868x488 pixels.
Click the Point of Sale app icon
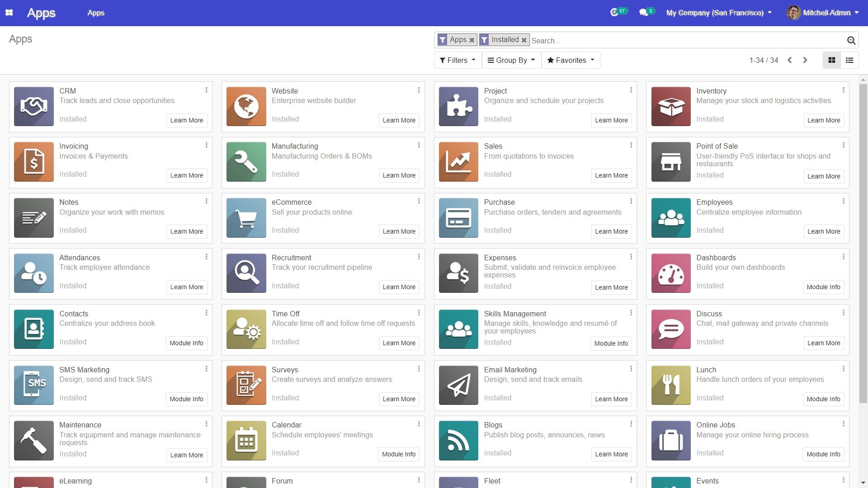(x=671, y=161)
